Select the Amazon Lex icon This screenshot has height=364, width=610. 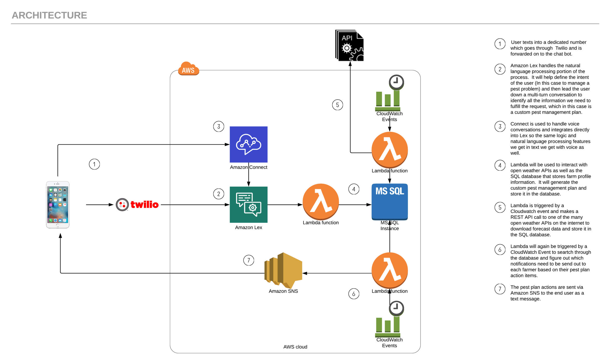(249, 204)
